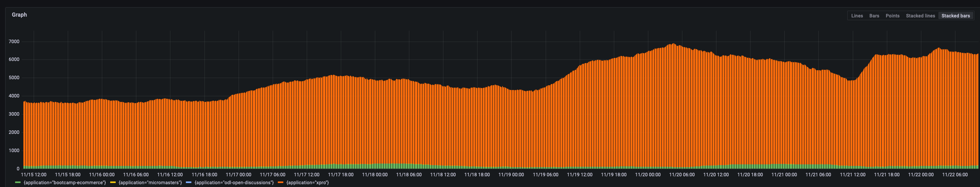Toggle the xpro series in legend
This screenshot has width=980, height=187.
point(308,183)
